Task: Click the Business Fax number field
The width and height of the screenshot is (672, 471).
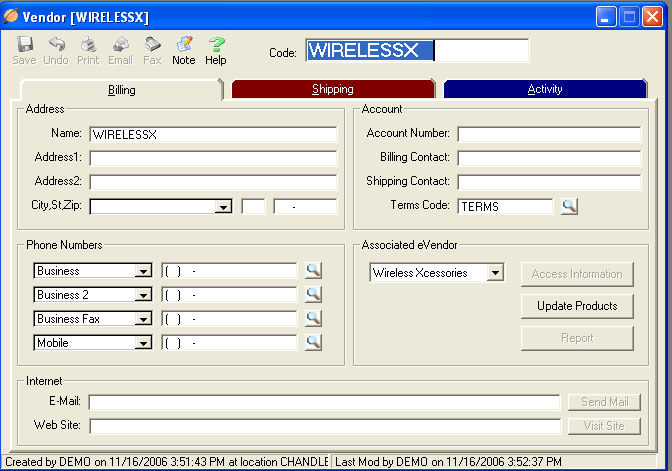Action: (x=229, y=319)
